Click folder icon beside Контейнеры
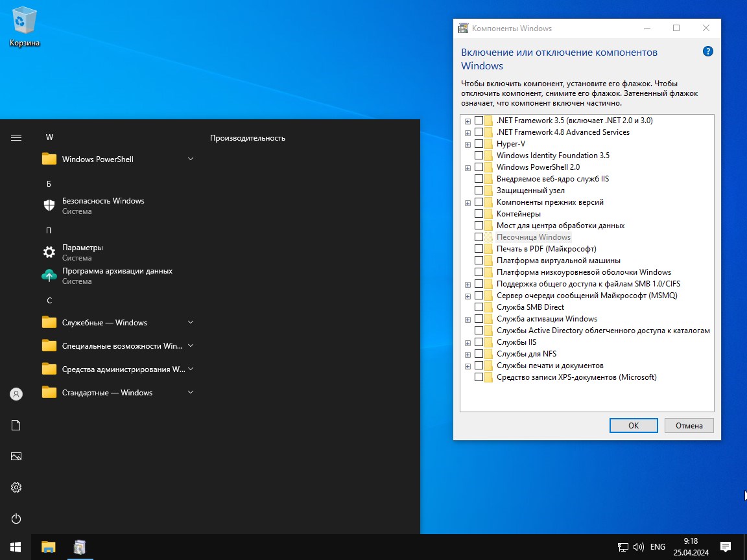The width and height of the screenshot is (747, 560). point(489,214)
